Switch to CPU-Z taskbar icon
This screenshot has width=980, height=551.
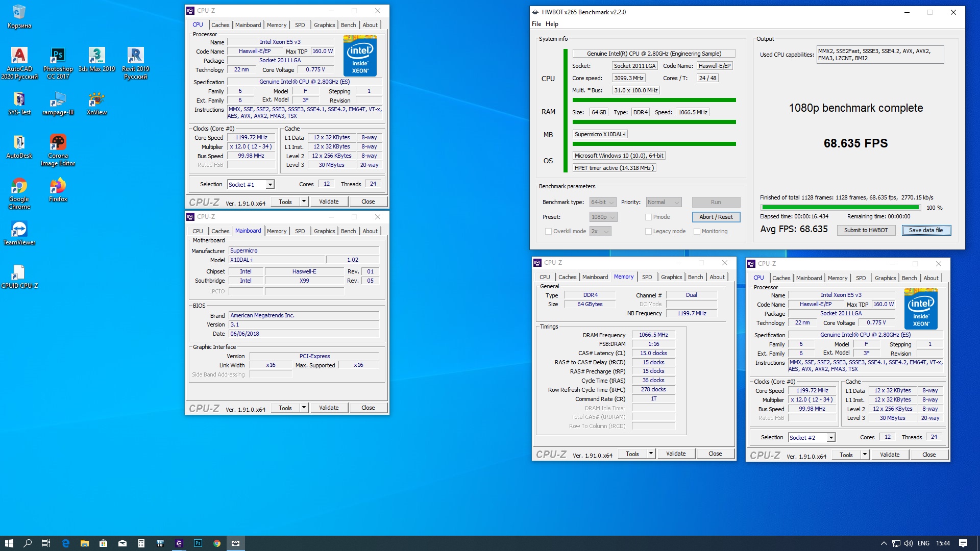pos(179,543)
